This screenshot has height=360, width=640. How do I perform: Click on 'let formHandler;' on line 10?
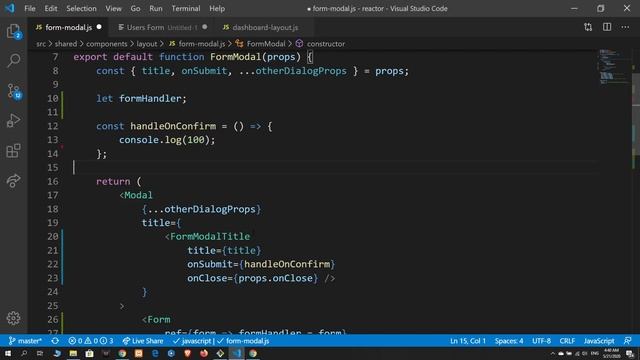point(141,98)
